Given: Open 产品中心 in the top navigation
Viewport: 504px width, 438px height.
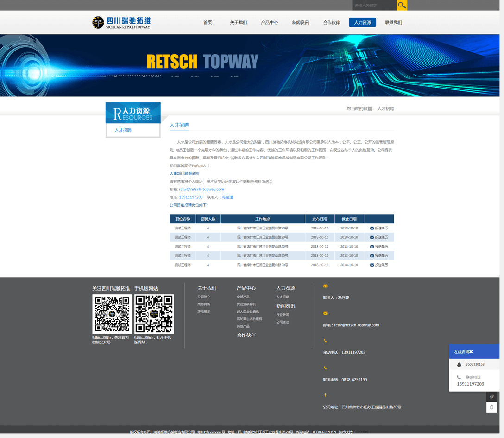Looking at the screenshot, I should click(269, 22).
